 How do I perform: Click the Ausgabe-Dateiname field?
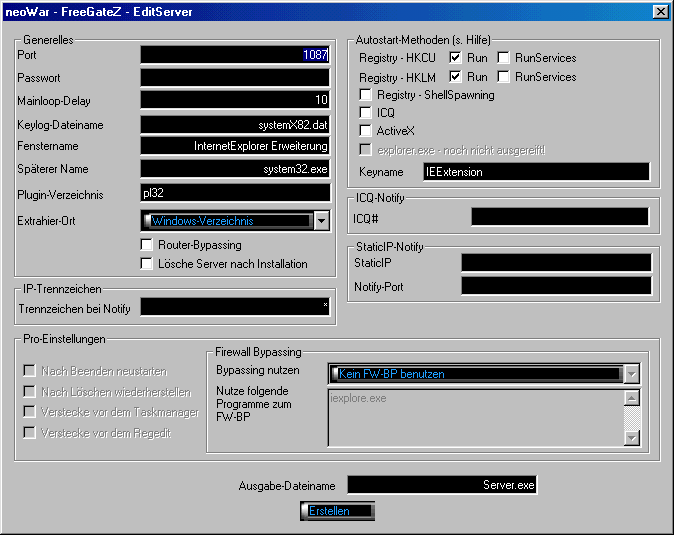pos(443,485)
